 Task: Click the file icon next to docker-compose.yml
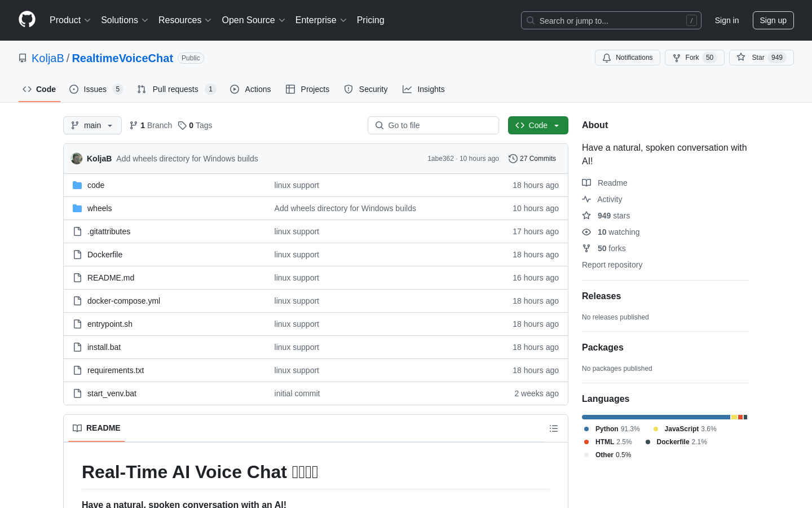pos(77,301)
